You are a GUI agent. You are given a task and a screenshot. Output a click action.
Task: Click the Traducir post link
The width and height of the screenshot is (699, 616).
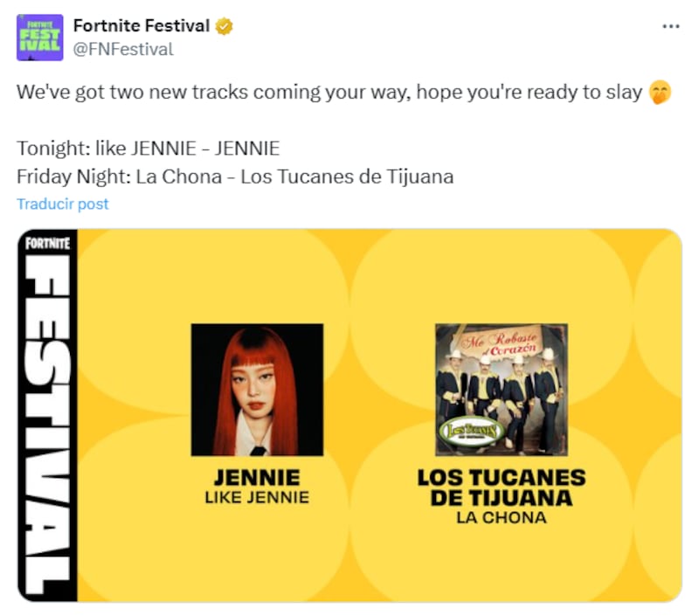tap(61, 204)
